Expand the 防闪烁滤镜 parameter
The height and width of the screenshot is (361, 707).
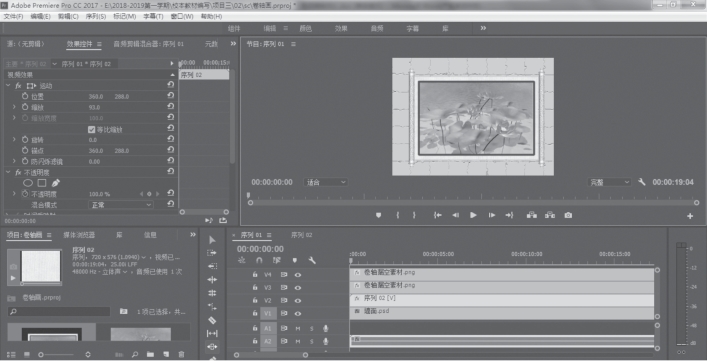14,161
